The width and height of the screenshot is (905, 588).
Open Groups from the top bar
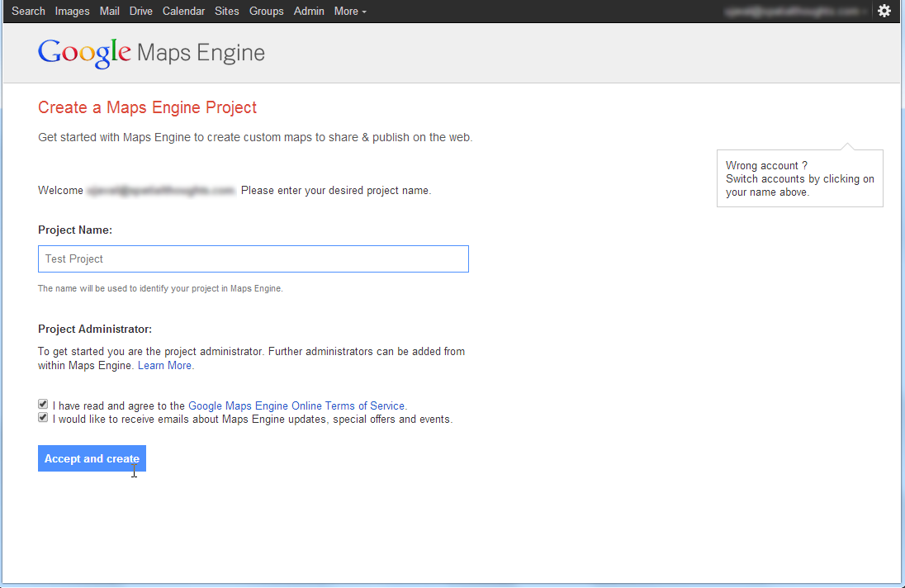click(266, 11)
